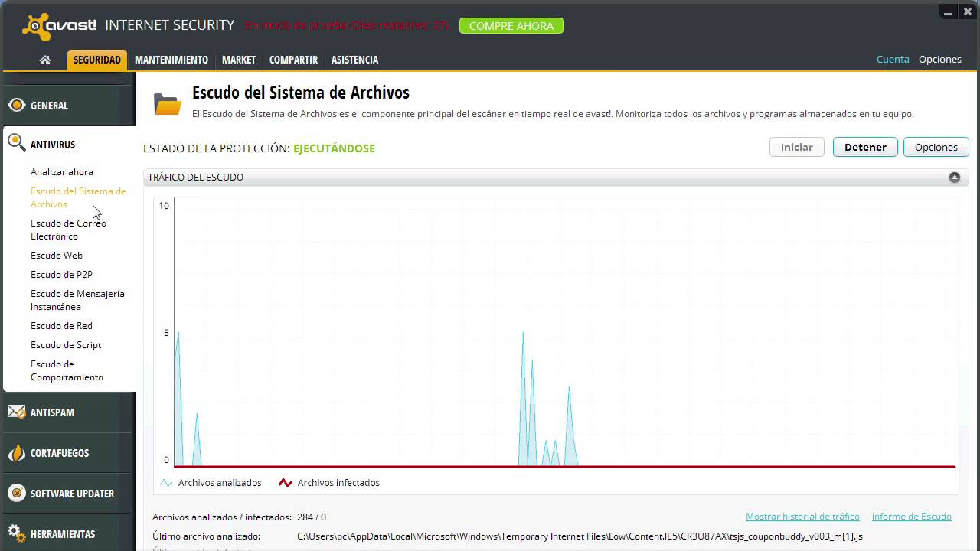Image resolution: width=980 pixels, height=551 pixels.
Task: Click the Antispam envelope icon
Action: tap(16, 412)
